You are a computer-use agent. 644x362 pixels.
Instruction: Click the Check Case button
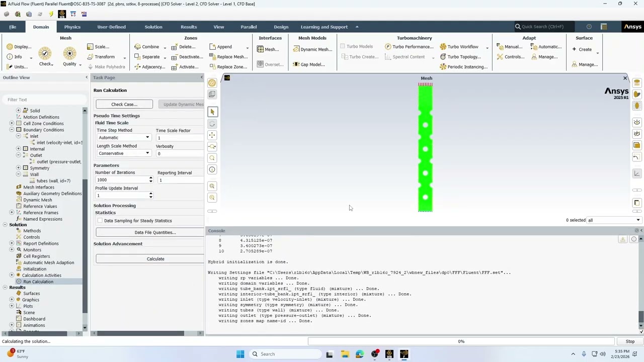click(x=124, y=104)
